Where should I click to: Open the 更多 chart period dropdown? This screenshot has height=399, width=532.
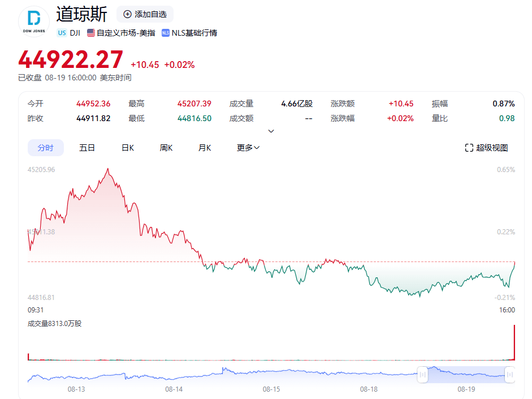[248, 148]
